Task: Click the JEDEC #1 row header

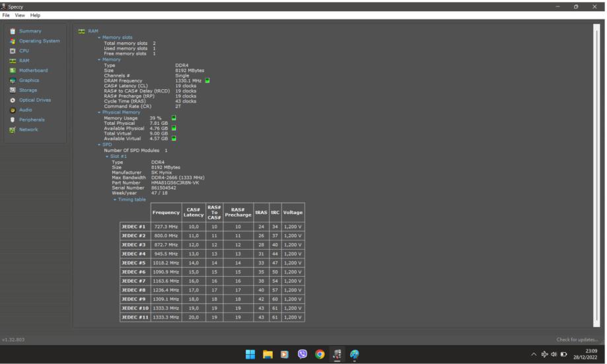Action: pos(135,227)
